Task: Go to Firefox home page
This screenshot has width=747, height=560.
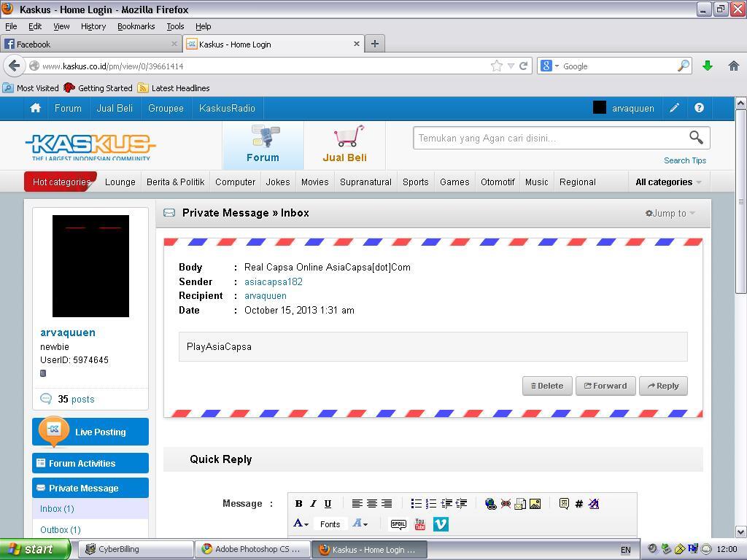Action: [x=734, y=66]
